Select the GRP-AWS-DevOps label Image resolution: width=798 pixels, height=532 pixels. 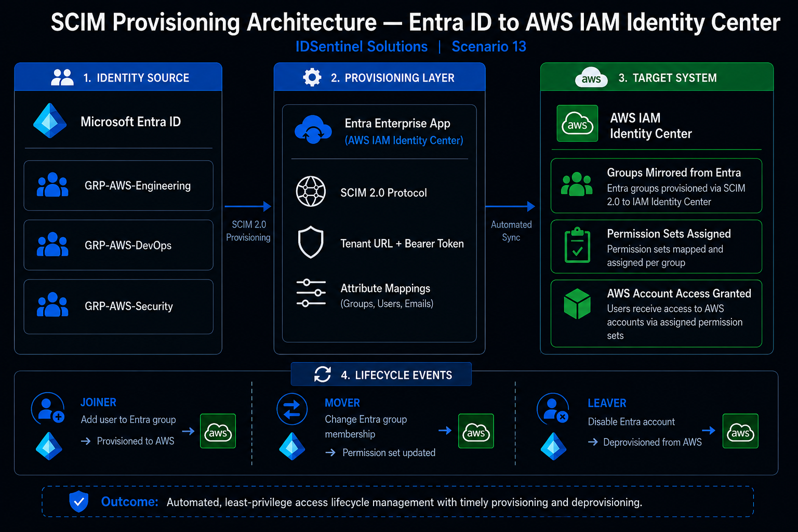128,245
